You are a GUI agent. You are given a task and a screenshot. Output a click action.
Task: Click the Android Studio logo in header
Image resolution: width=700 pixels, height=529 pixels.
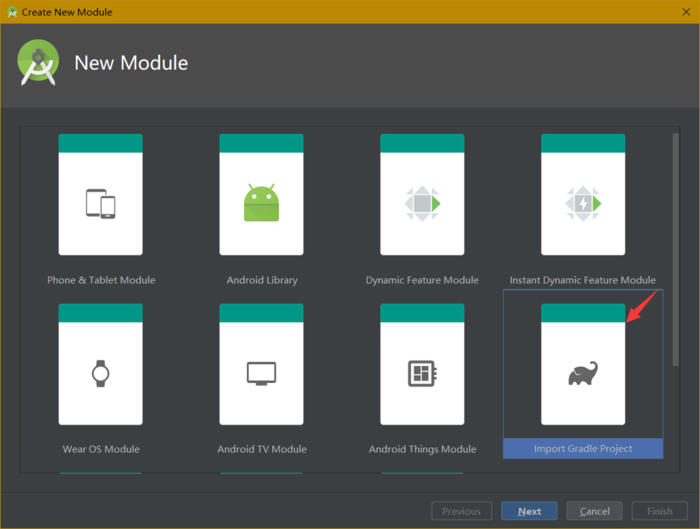pos(38,62)
